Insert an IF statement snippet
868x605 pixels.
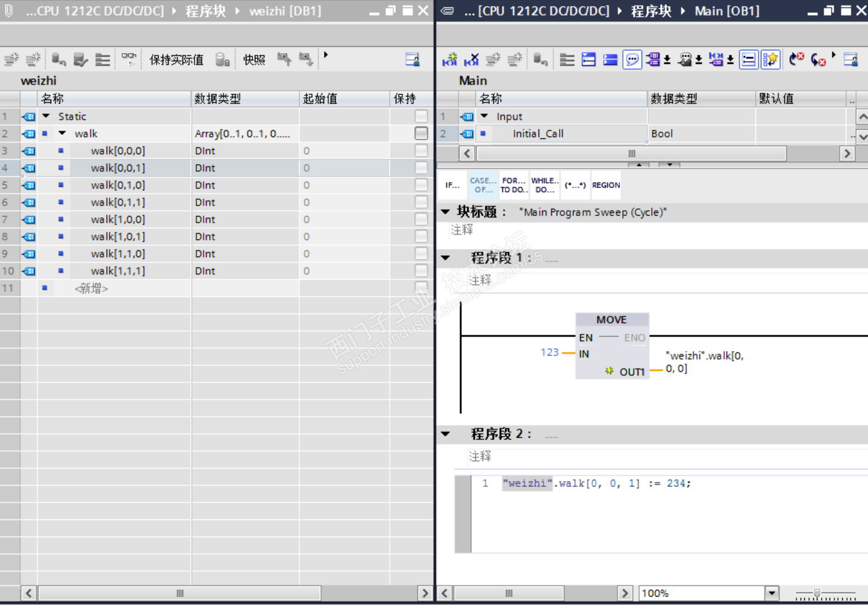(452, 185)
